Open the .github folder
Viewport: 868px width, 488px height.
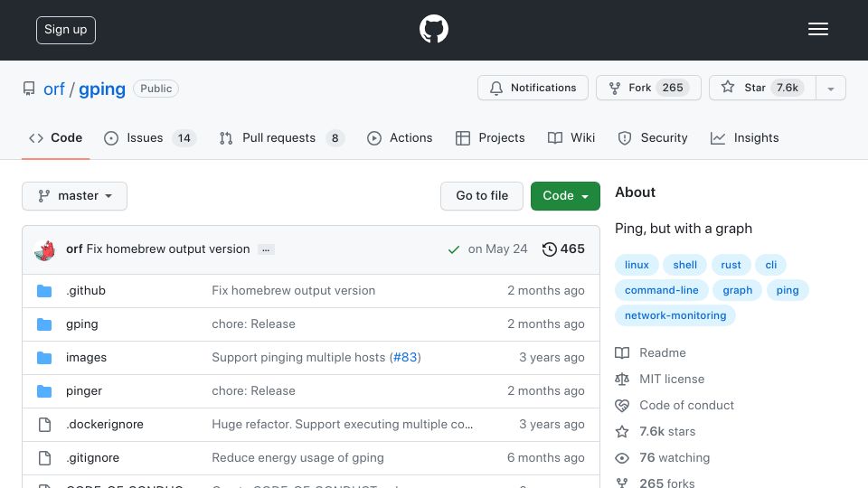tap(86, 290)
